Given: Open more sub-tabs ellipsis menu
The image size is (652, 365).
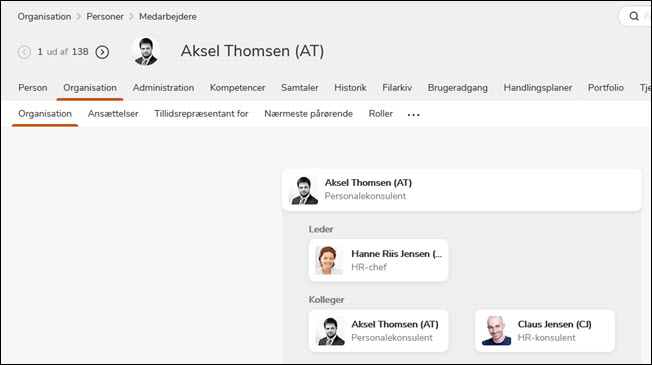Looking at the screenshot, I should (x=413, y=114).
